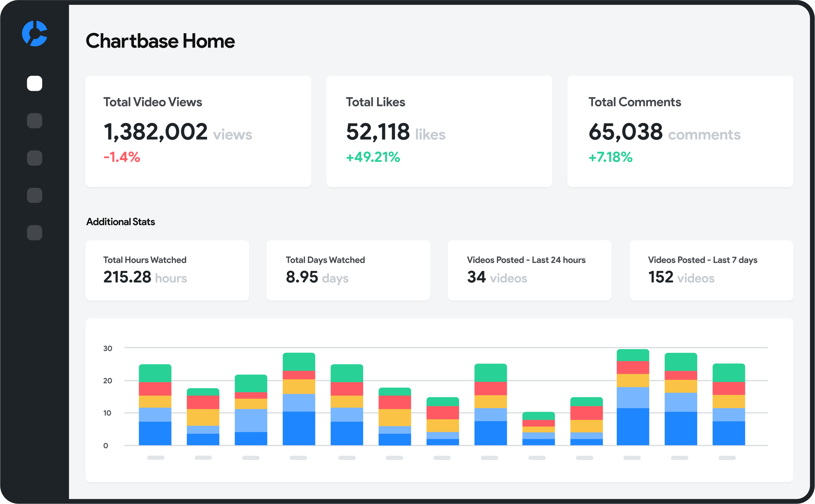Click the Chartbase logo icon
This screenshot has height=504, width=815.
[x=35, y=33]
